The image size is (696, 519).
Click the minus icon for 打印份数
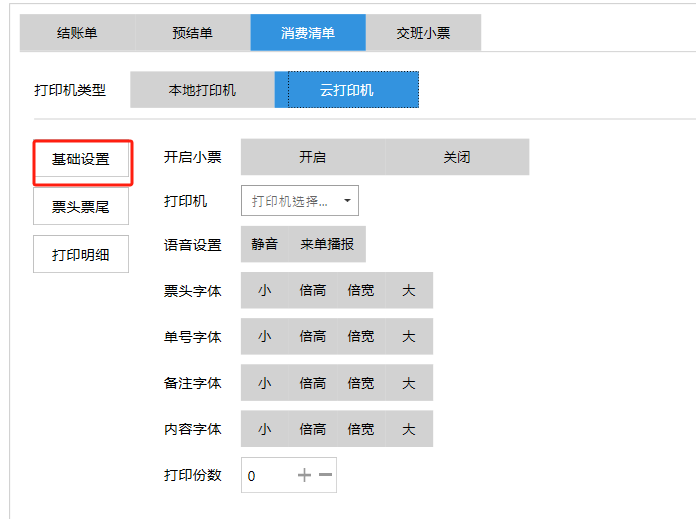click(325, 475)
